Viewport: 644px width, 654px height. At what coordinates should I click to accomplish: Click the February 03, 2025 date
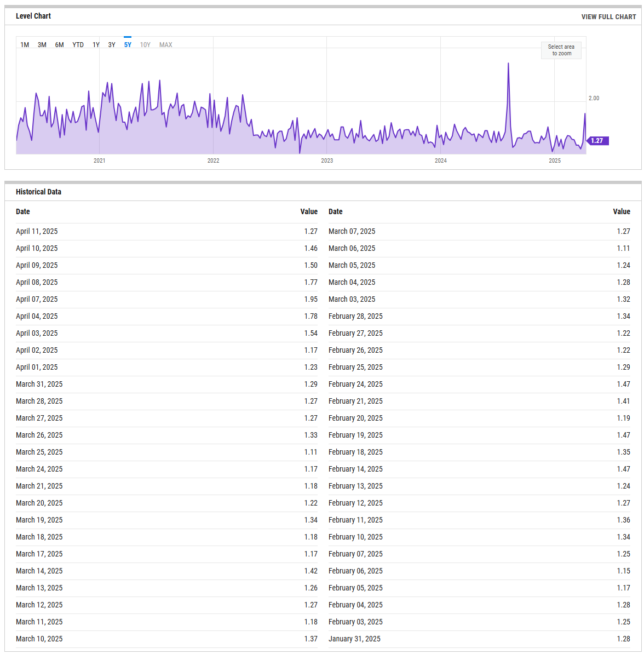tap(355, 622)
